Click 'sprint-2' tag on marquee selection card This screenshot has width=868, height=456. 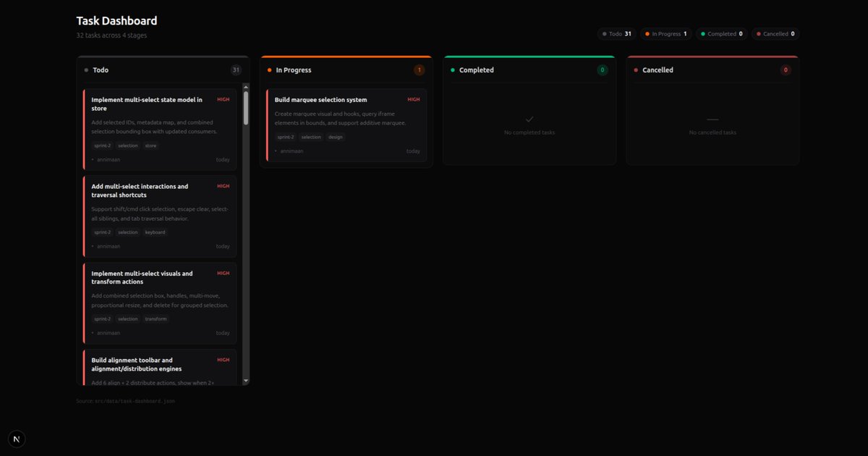tap(286, 137)
